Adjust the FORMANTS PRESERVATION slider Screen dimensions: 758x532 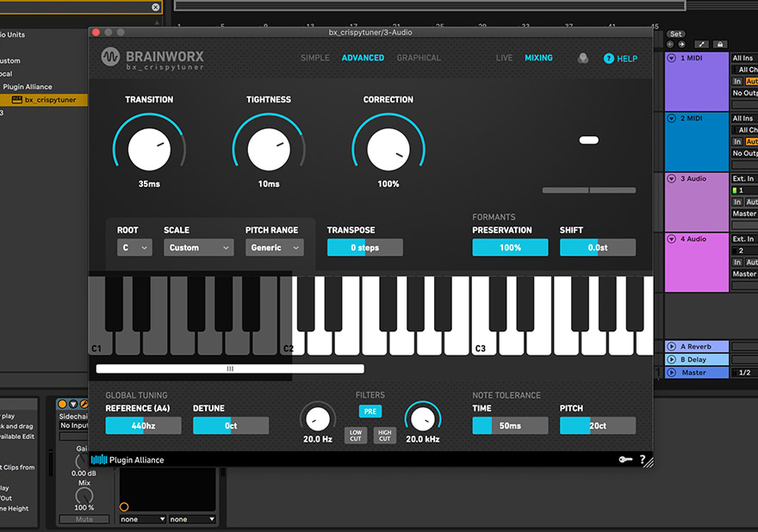[510, 247]
